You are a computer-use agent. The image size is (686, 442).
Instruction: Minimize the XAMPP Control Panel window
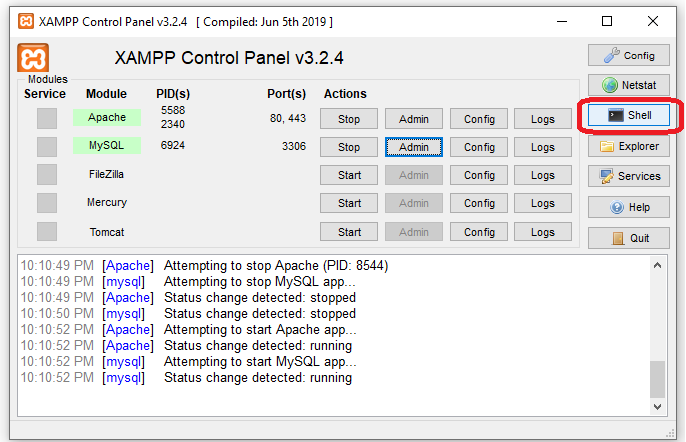pos(562,21)
